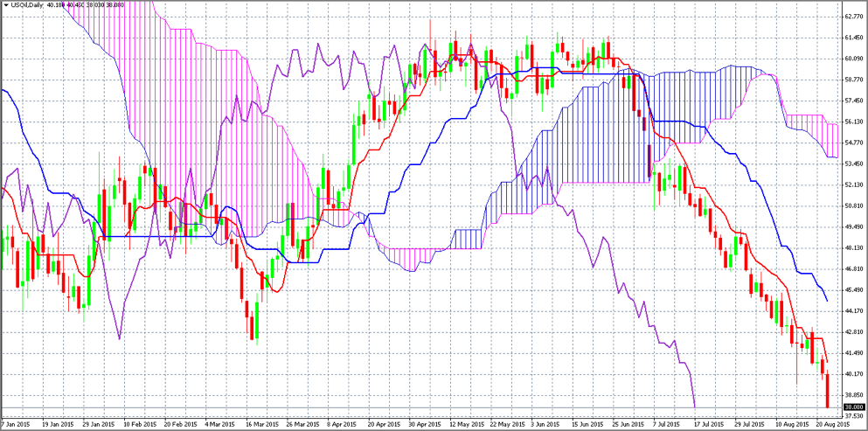Click the 3 Jun 2015 date label
868x431 pixels.
tap(546, 425)
